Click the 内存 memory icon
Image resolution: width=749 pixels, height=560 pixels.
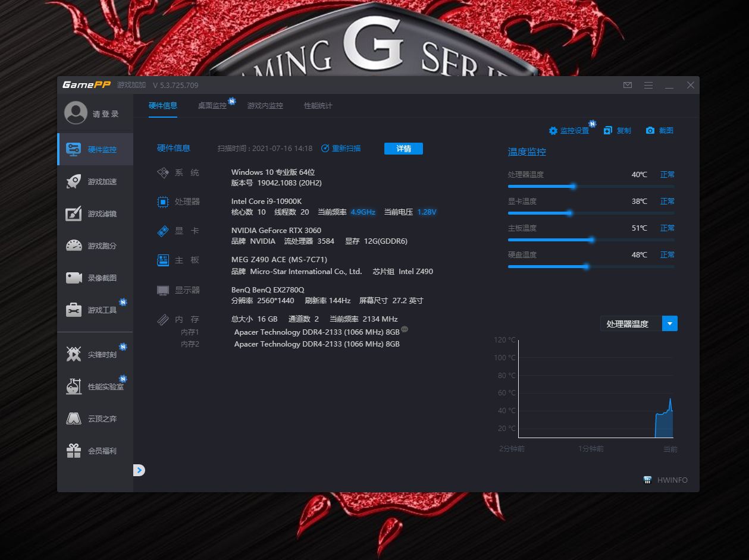[163, 319]
